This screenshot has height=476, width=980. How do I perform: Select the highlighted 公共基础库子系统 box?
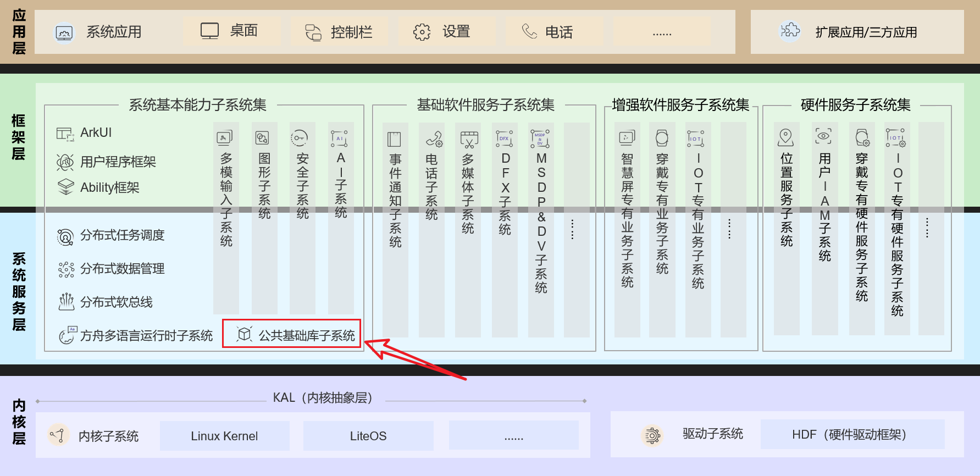click(292, 334)
